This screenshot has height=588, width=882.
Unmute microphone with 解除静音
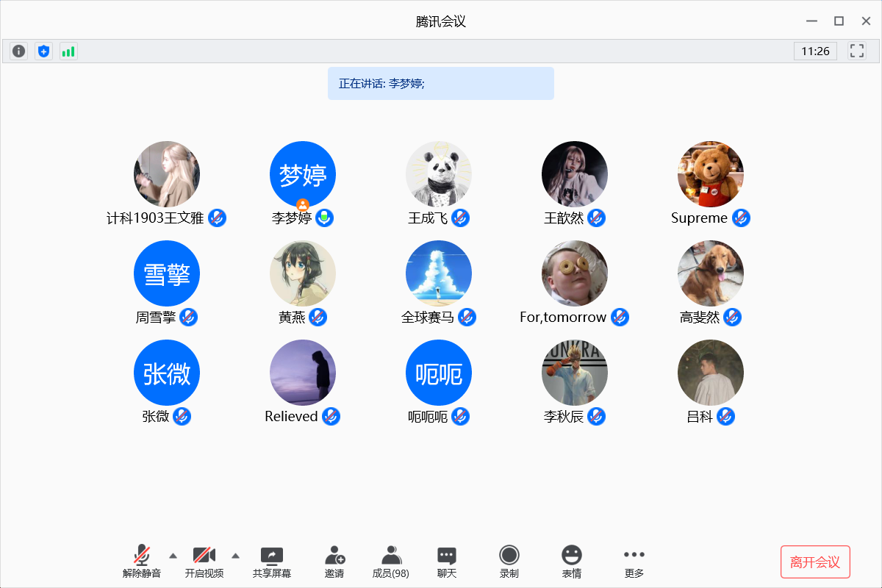coord(141,562)
